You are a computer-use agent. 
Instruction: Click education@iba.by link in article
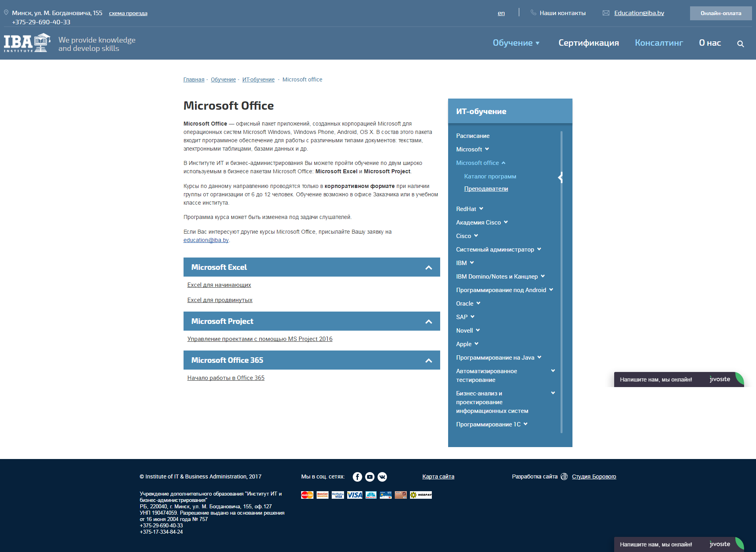point(206,240)
